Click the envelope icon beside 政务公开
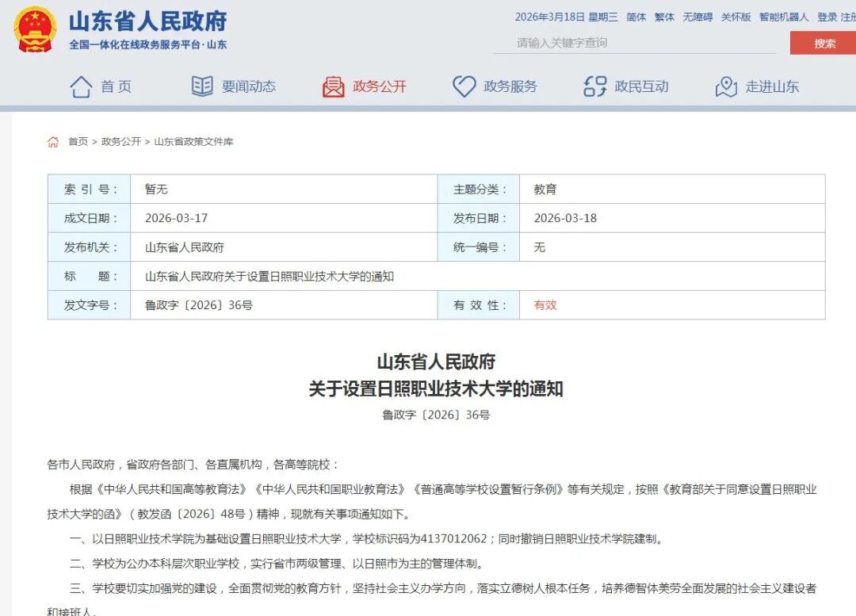Viewport: 856px width, 616px height. pyautogui.click(x=334, y=86)
